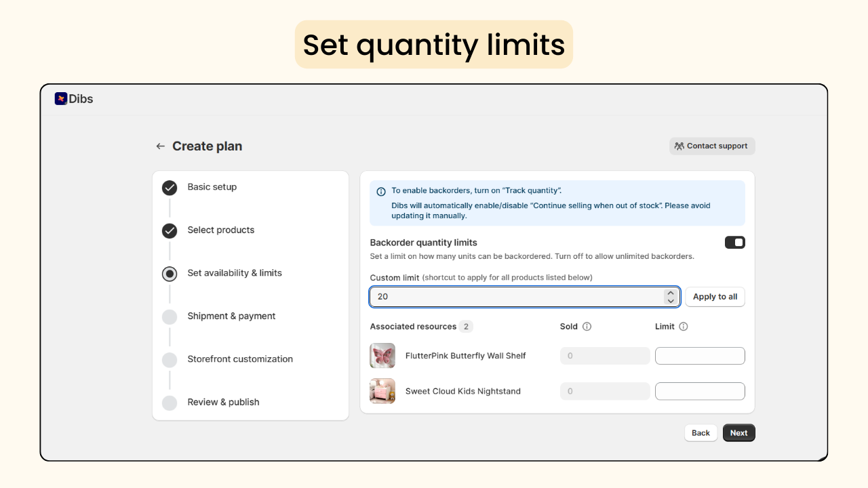
Task: Select the Set availability & limits radio step
Action: (170, 274)
